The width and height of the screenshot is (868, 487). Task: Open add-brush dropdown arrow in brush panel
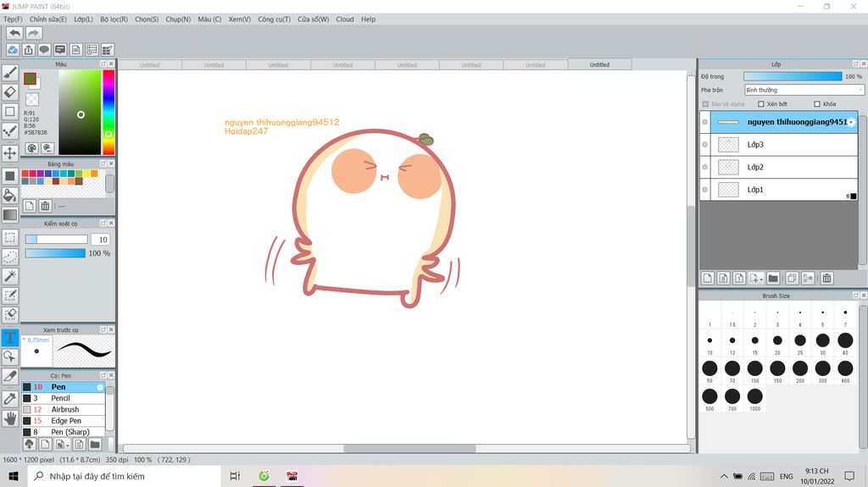pyautogui.click(x=68, y=445)
